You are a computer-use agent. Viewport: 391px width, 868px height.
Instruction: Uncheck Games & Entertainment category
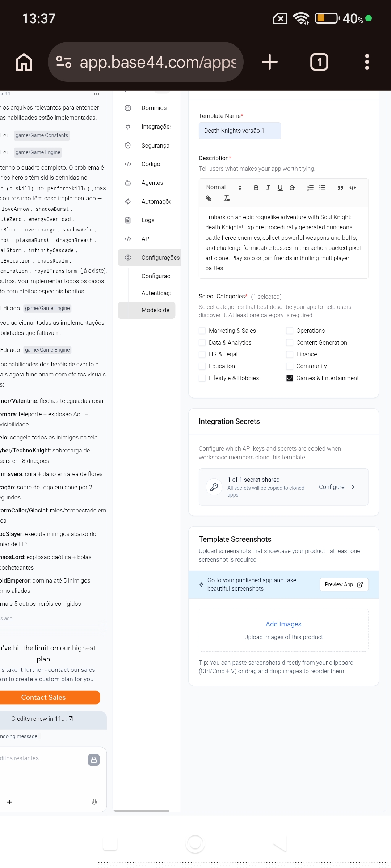290,378
